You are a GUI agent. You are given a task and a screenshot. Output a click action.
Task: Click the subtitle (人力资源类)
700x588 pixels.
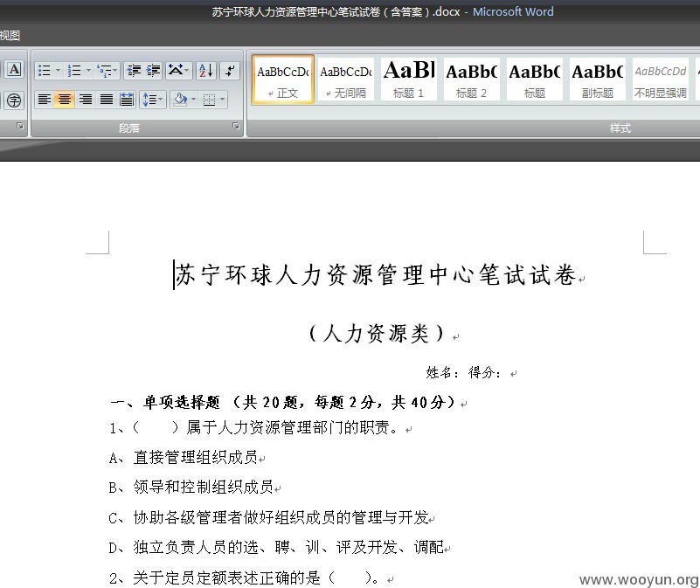pyautogui.click(x=377, y=333)
